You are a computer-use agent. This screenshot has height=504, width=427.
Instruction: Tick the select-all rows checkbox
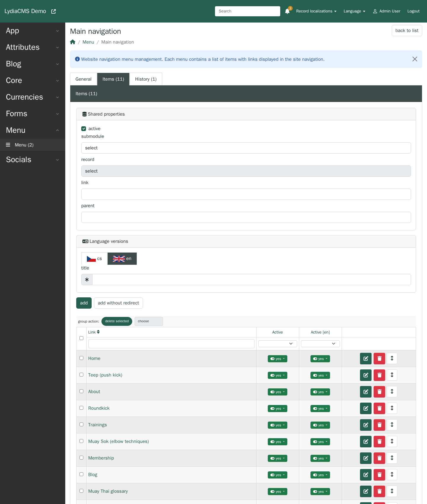pos(81,338)
